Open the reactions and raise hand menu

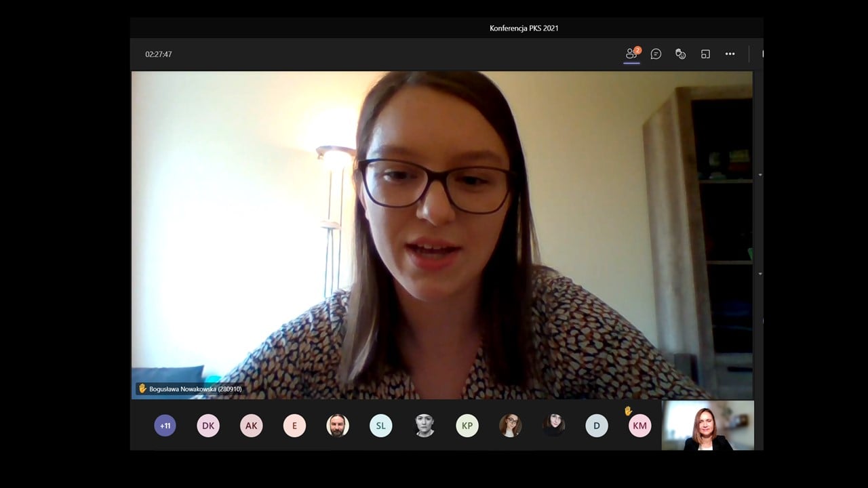[680, 54]
